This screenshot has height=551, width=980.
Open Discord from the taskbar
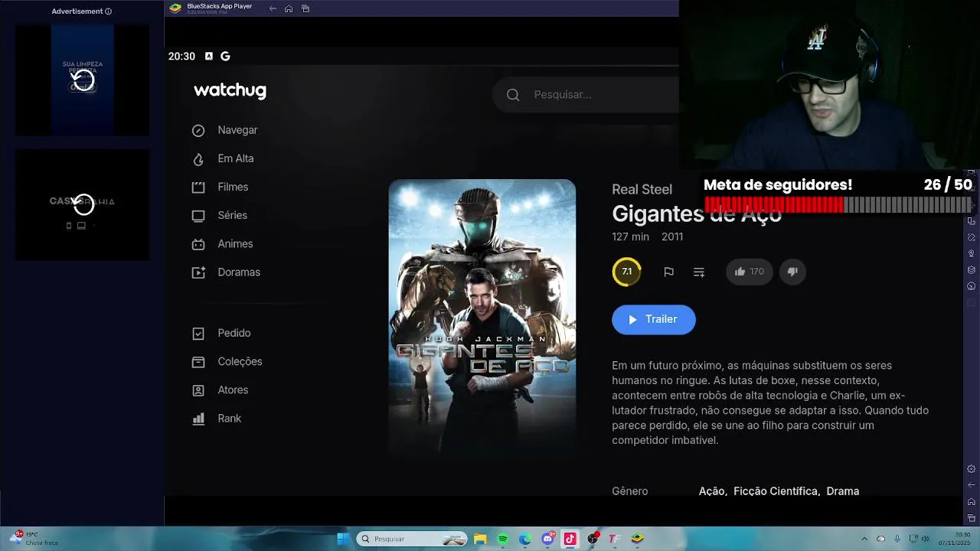pos(547,539)
